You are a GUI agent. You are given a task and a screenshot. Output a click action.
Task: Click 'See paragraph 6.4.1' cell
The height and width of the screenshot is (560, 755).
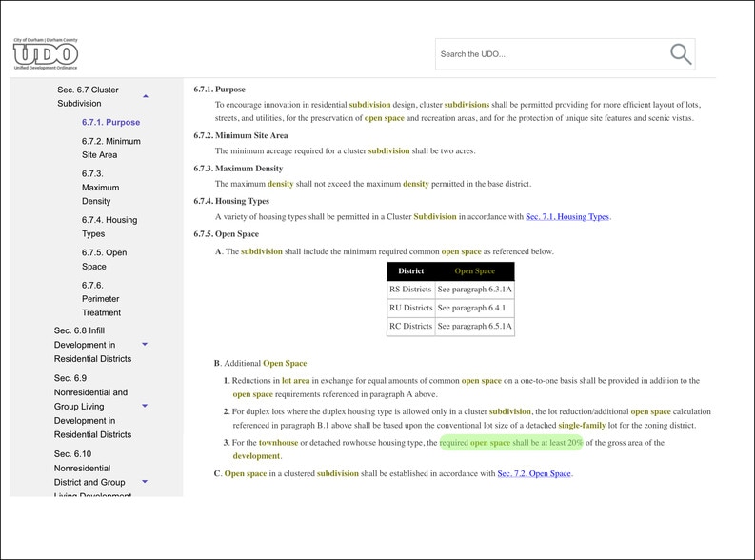[x=474, y=308]
